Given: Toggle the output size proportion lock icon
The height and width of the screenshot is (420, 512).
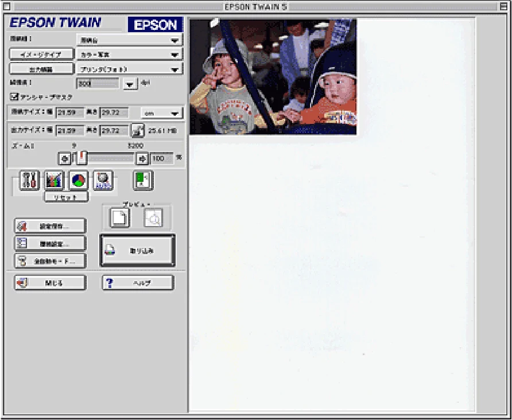Looking at the screenshot, I should click(x=137, y=131).
